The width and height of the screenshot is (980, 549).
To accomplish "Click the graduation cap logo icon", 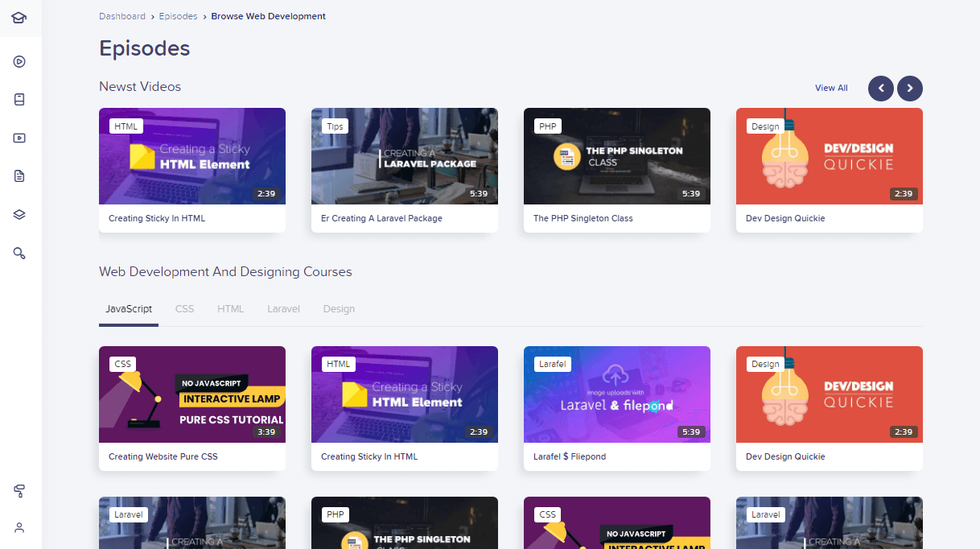I will (19, 18).
